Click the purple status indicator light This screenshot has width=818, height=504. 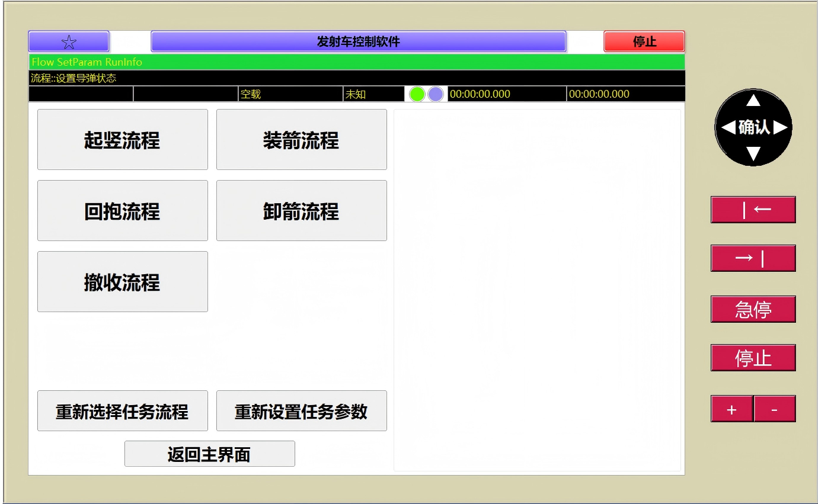[x=436, y=94]
